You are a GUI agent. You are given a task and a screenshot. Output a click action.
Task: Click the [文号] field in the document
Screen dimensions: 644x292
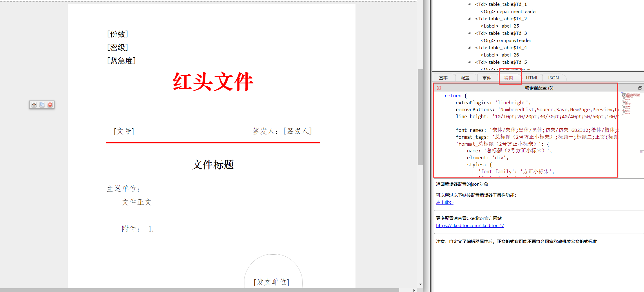(124, 131)
